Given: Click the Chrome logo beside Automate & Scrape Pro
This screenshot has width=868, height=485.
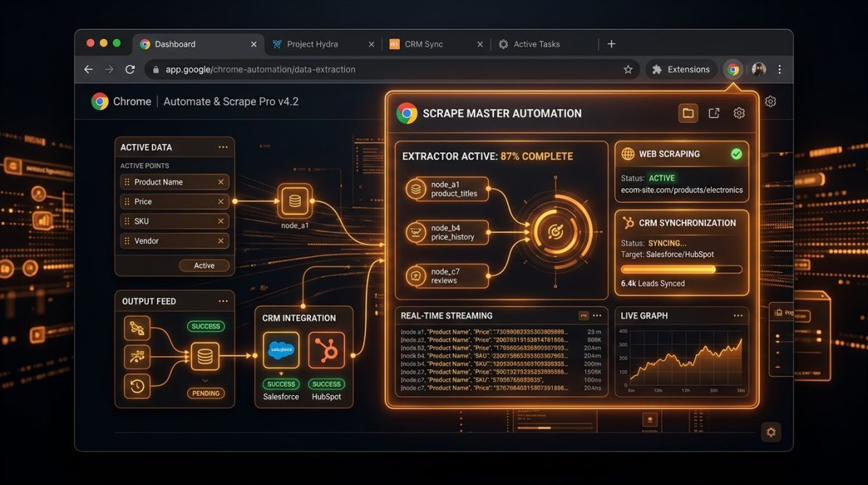Looking at the screenshot, I should (100, 101).
